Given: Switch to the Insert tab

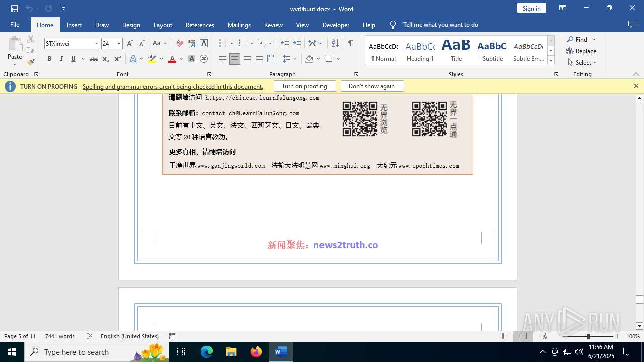Looking at the screenshot, I should [74, 25].
